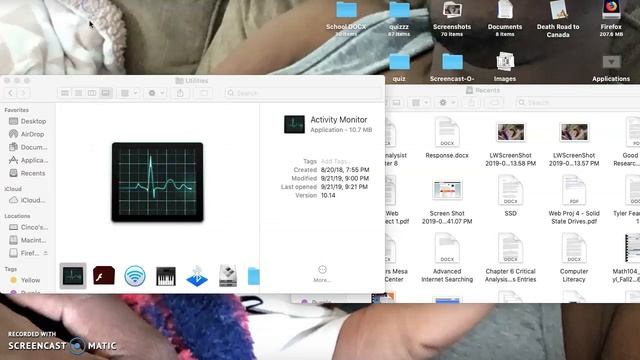This screenshot has height=360, width=640.
Task: Open Documents in the Finder sidebar
Action: point(28,147)
